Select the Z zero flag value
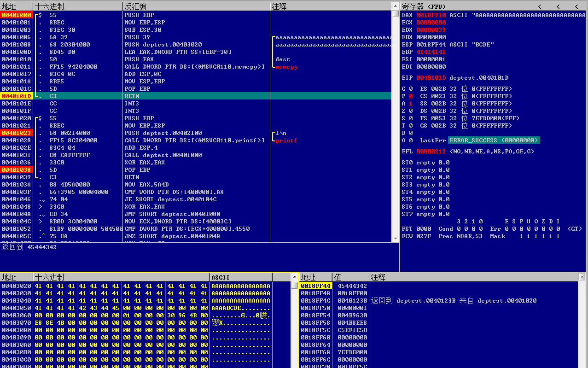The image size is (588, 368). click(x=411, y=111)
